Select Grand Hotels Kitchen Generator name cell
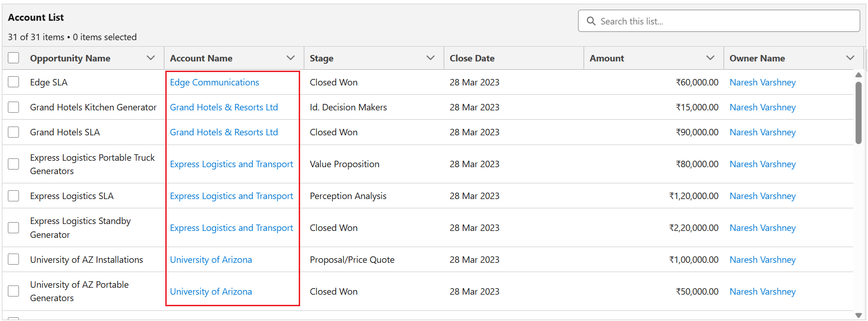The image size is (868, 321). (93, 107)
